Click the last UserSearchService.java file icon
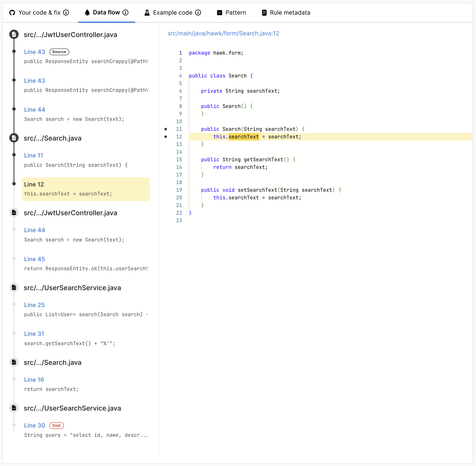Viewport: 476px width, 466px height. point(14,408)
